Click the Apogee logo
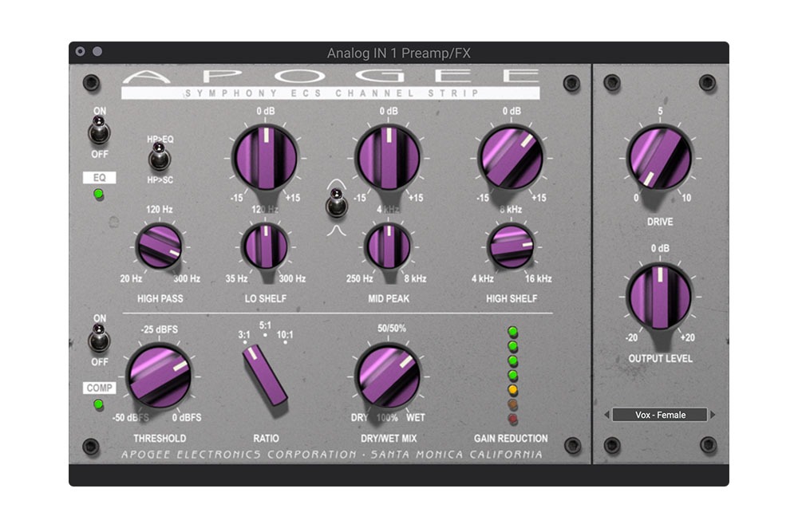The width and height of the screenshot is (798, 532). click(x=330, y=77)
